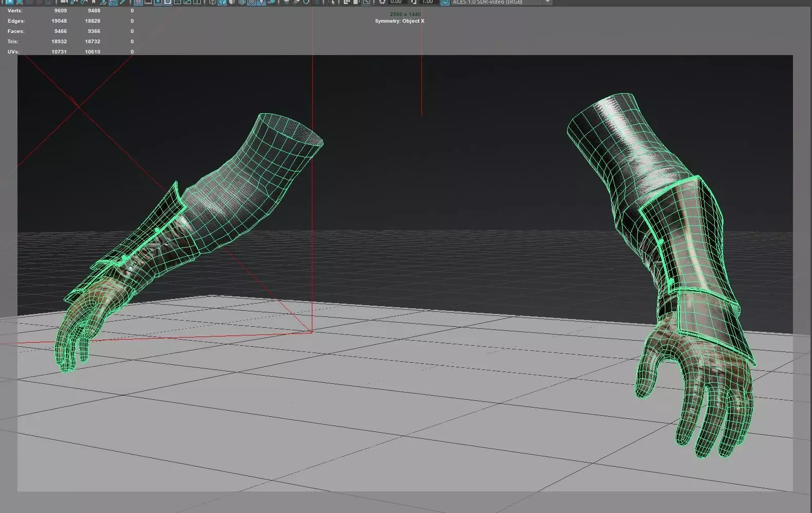Click the Faces: label in the HUD
This screenshot has width=812, height=513.
point(16,31)
